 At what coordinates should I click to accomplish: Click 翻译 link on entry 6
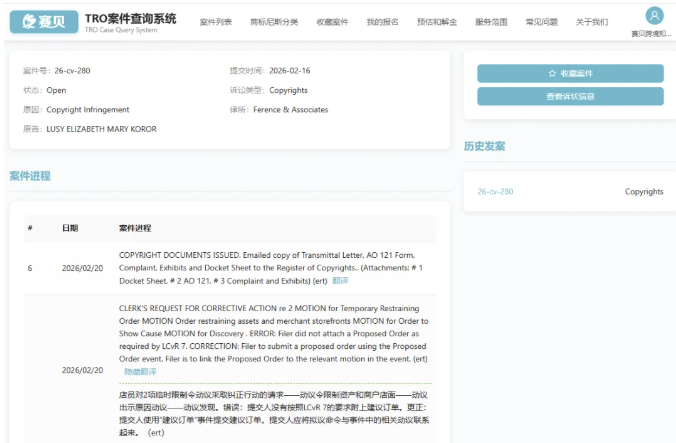(340, 281)
